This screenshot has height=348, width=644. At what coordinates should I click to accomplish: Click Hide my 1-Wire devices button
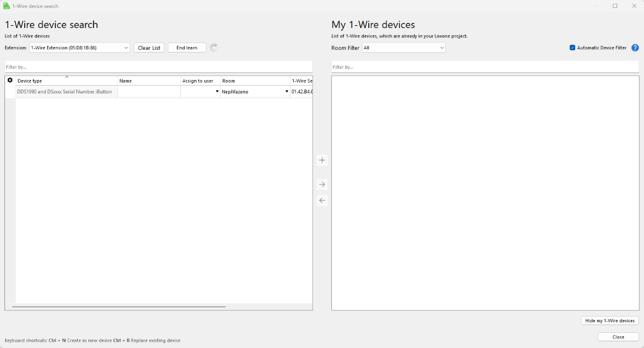pyautogui.click(x=609, y=321)
